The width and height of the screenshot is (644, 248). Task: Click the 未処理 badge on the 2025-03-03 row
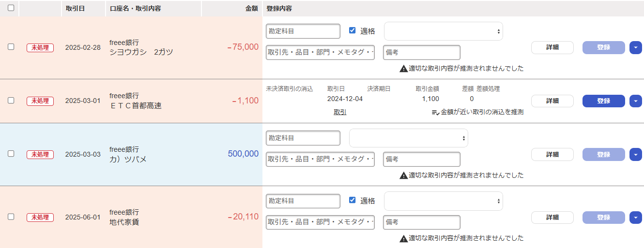click(40, 154)
